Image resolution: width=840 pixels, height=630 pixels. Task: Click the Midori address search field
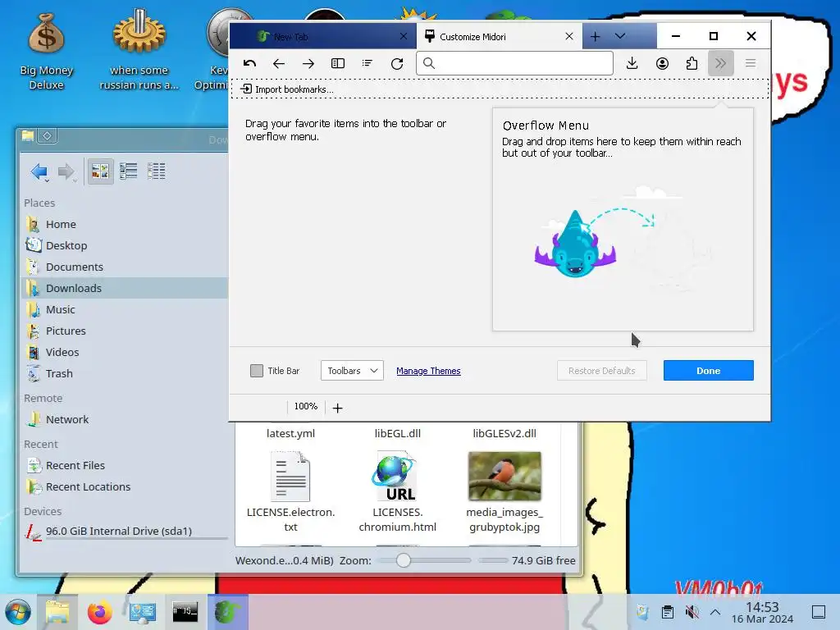point(515,64)
